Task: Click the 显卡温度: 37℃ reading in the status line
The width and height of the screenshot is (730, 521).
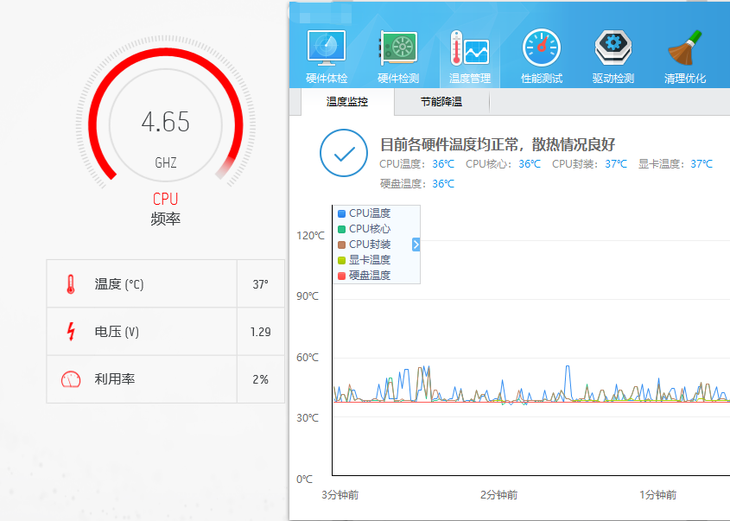Action: 675,164
